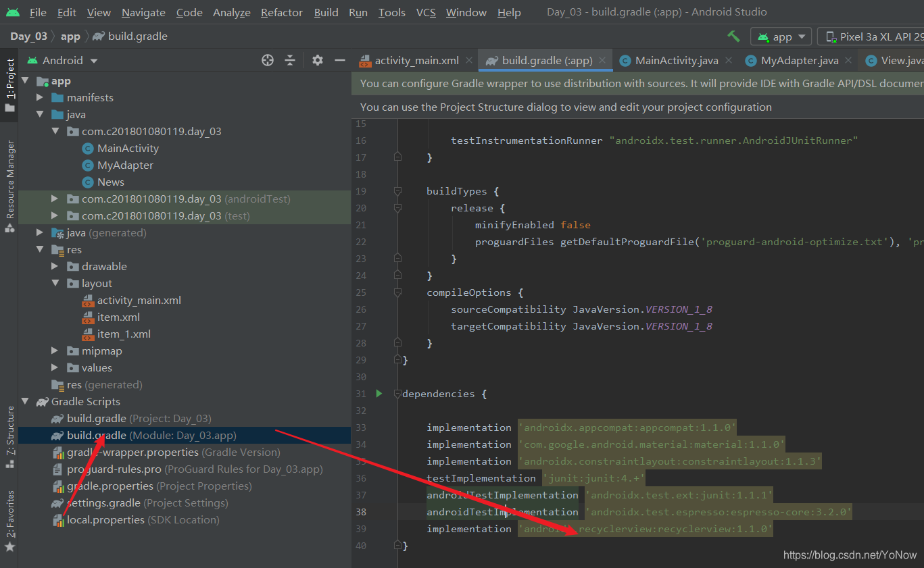Open the 2: Favorites side tab

coord(9,521)
